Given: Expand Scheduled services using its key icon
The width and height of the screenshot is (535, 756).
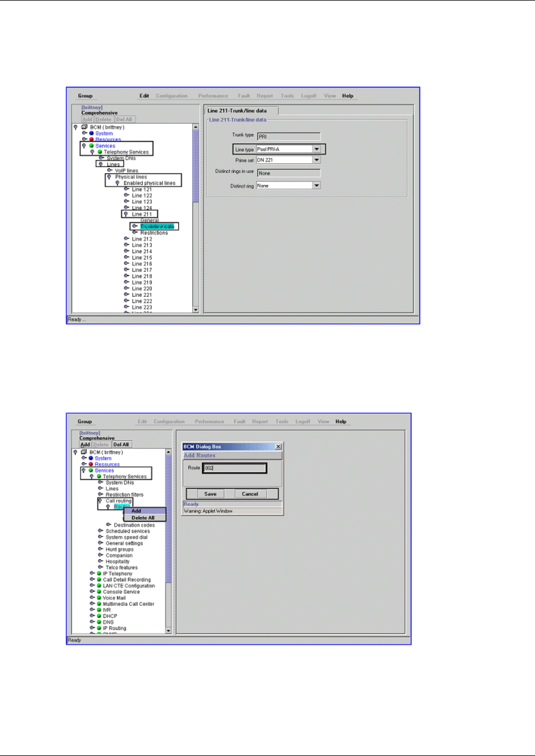Looking at the screenshot, I should click(100, 531).
